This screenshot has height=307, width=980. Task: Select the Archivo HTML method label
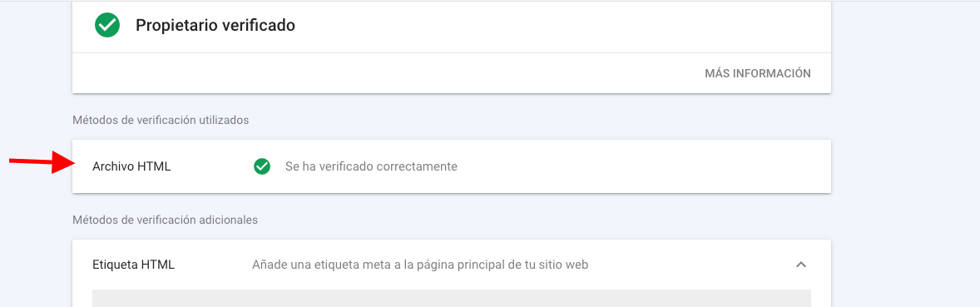pyautogui.click(x=132, y=166)
